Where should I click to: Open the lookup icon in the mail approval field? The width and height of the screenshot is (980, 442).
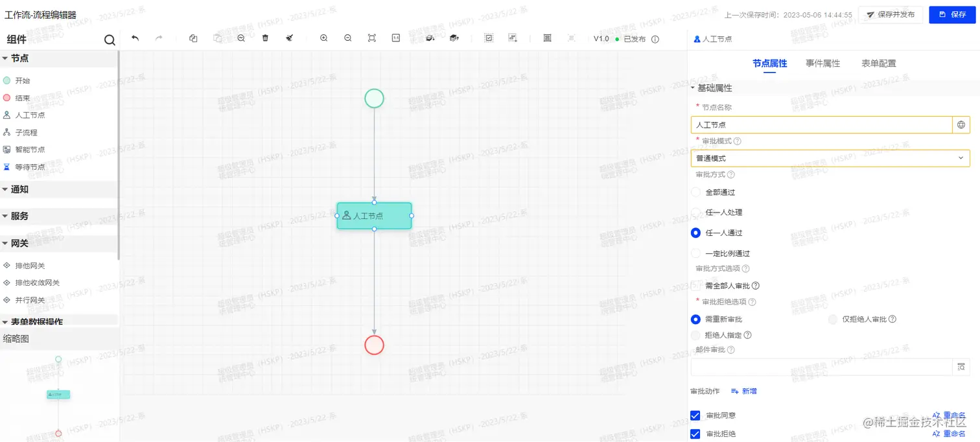pos(961,367)
